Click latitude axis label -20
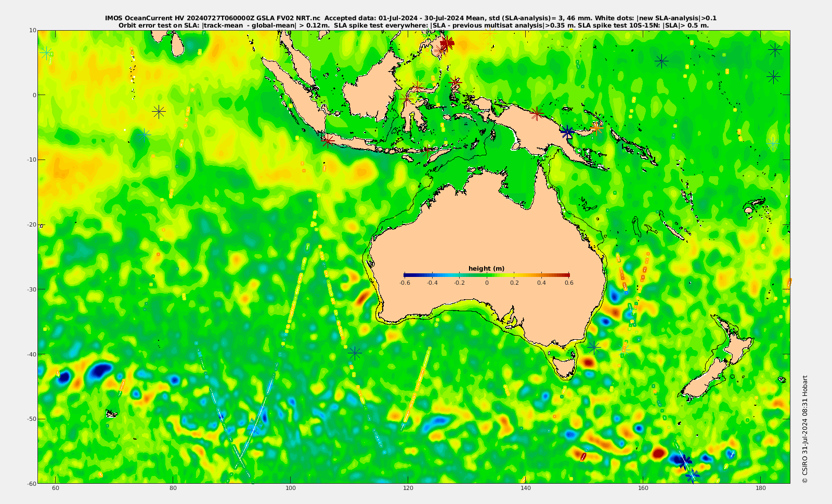 [x=31, y=224]
